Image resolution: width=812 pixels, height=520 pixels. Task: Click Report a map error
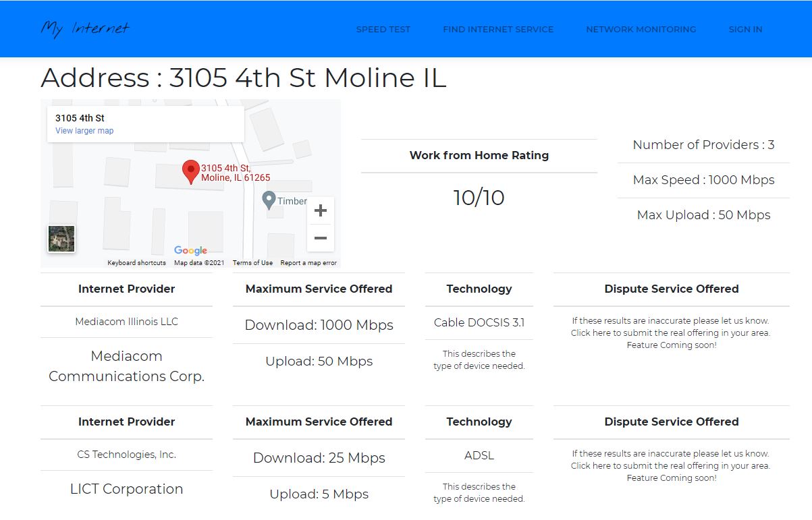(308, 263)
